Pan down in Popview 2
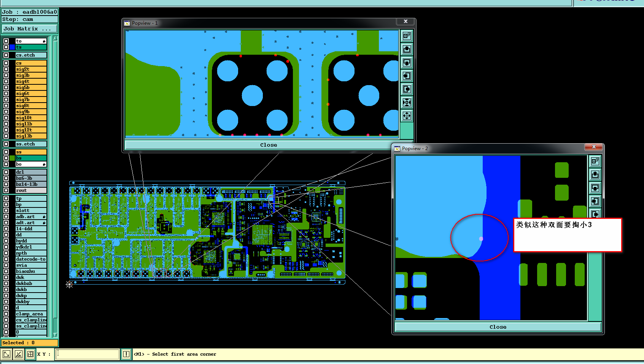The image size is (644, 364). [595, 188]
